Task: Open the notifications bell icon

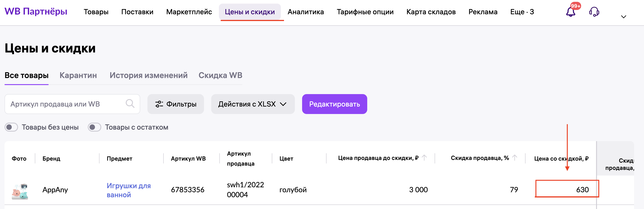Action: 571,12
